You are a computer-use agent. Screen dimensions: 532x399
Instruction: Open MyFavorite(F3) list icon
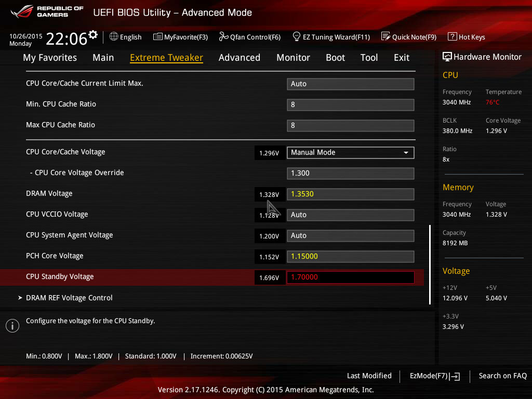coord(158,37)
